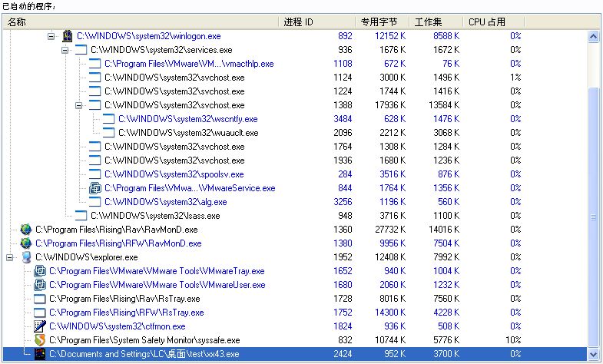Click the xx43.exe program icon

(x=40, y=354)
